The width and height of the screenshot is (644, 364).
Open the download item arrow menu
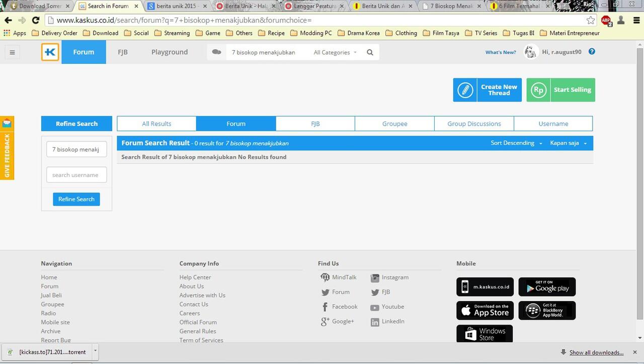[x=96, y=351]
